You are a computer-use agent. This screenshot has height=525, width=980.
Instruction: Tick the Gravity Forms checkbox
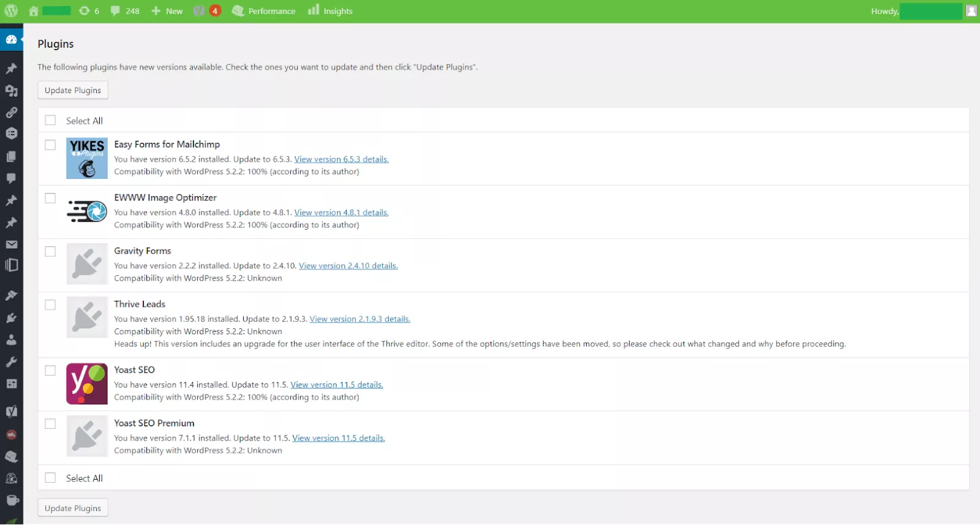[x=50, y=251]
